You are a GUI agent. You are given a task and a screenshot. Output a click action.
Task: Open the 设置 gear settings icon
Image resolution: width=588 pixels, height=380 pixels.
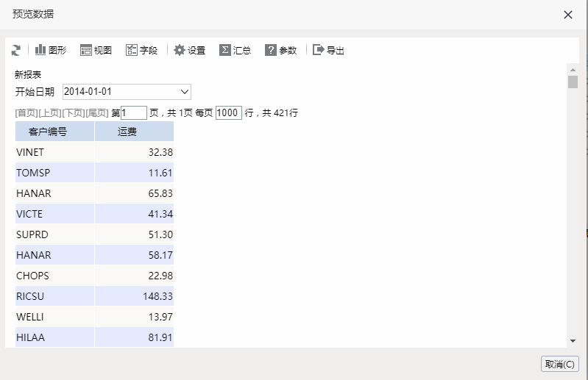click(x=180, y=50)
